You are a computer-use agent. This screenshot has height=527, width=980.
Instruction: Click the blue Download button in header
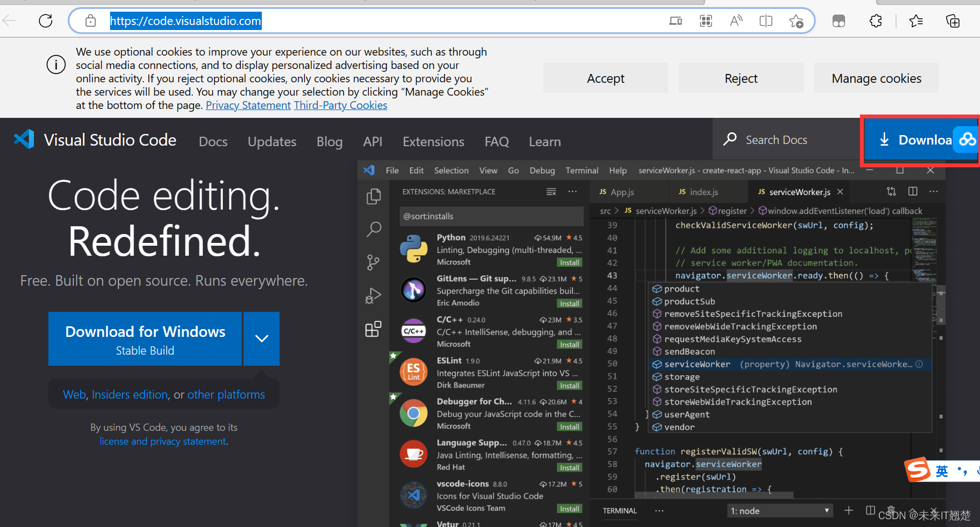point(920,140)
